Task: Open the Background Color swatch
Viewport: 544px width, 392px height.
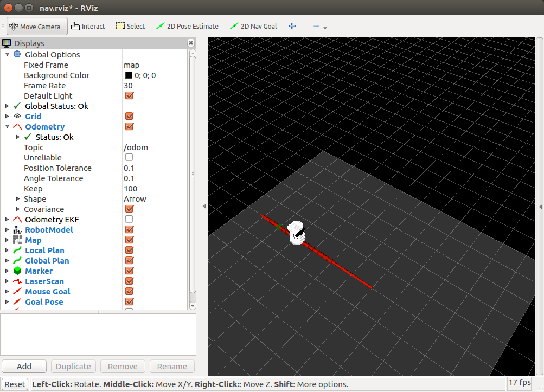Action: 129,75
